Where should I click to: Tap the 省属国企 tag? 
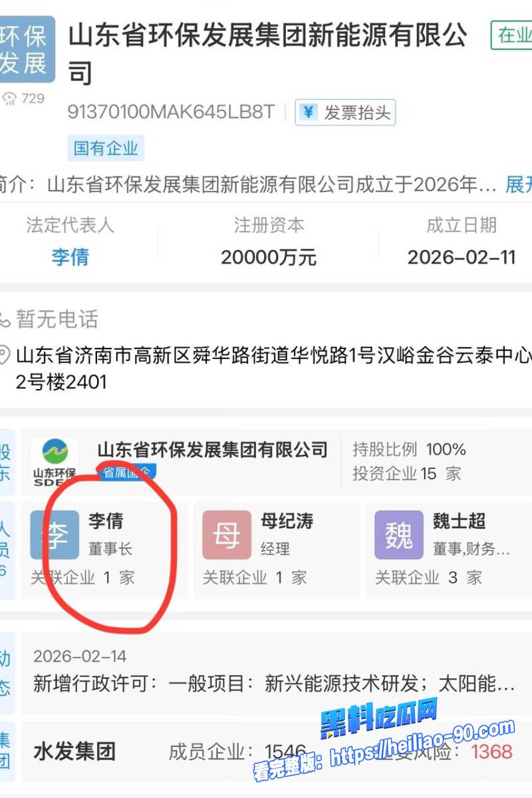coord(127,472)
